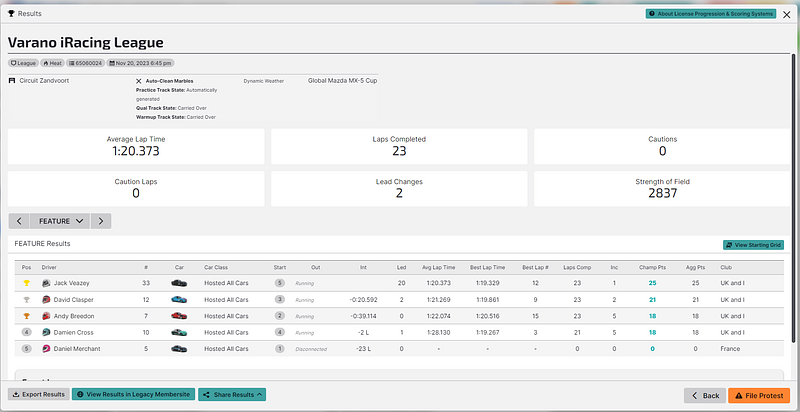Click Daniel Merchant's helmet icon
800x412 pixels.
tap(46, 349)
